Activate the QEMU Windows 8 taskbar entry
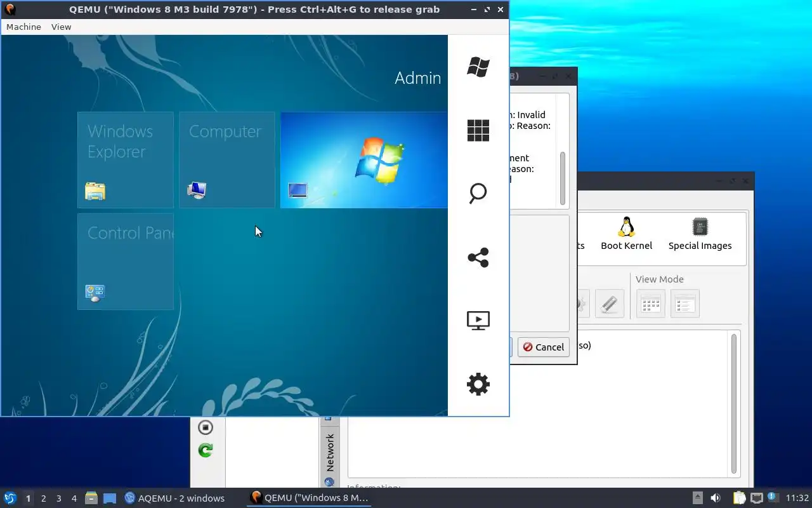This screenshot has width=812, height=508. coord(310,498)
